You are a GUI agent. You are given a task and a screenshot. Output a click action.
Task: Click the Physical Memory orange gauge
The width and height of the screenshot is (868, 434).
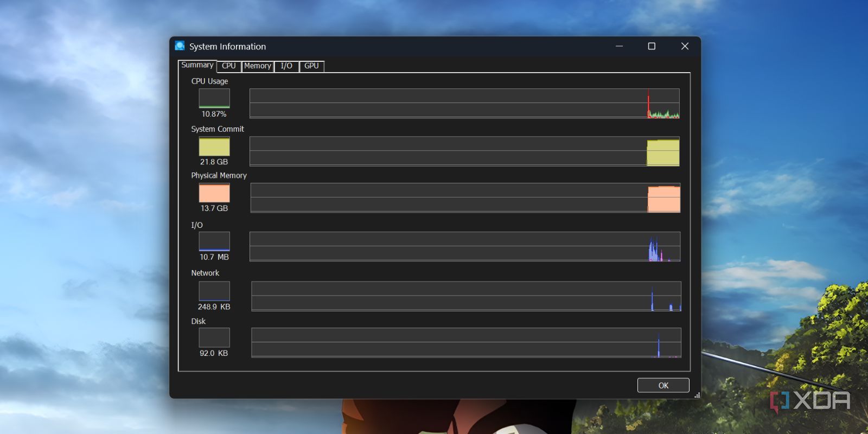(x=214, y=193)
